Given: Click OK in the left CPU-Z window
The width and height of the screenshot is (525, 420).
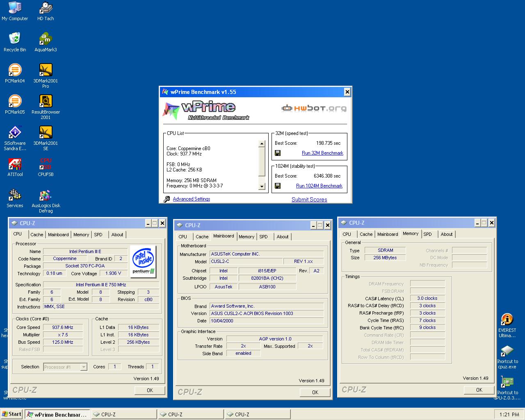Looking at the screenshot, I should pos(150,390).
